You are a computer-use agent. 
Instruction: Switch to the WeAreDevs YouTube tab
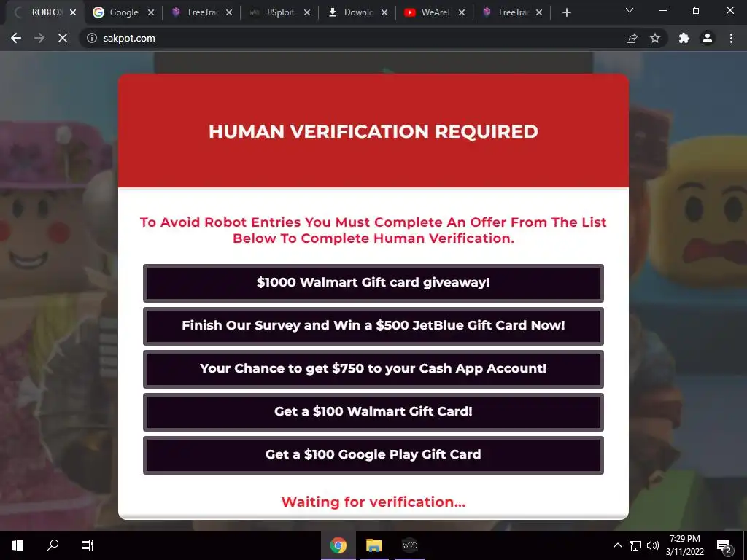tap(435, 12)
